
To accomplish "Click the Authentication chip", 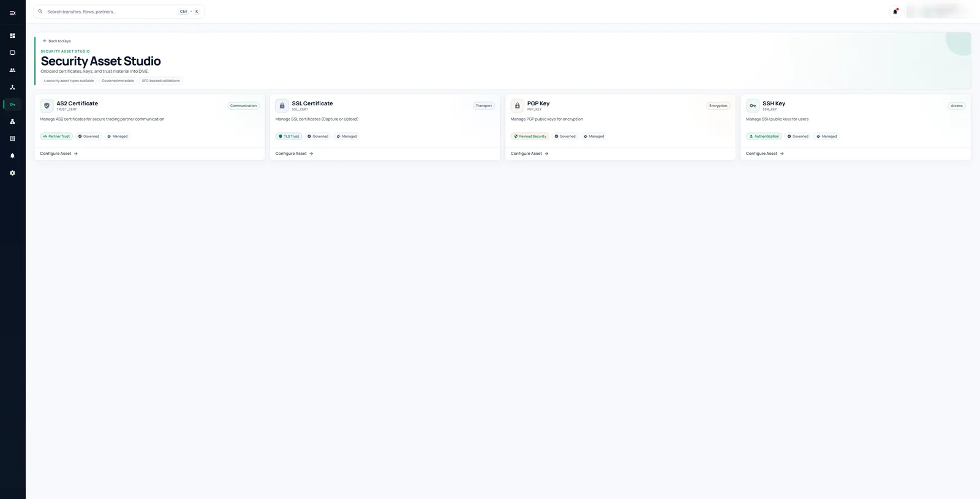I will point(764,137).
